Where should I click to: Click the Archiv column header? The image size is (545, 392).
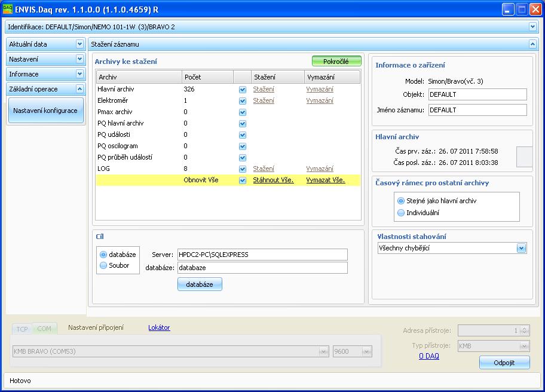(x=139, y=77)
